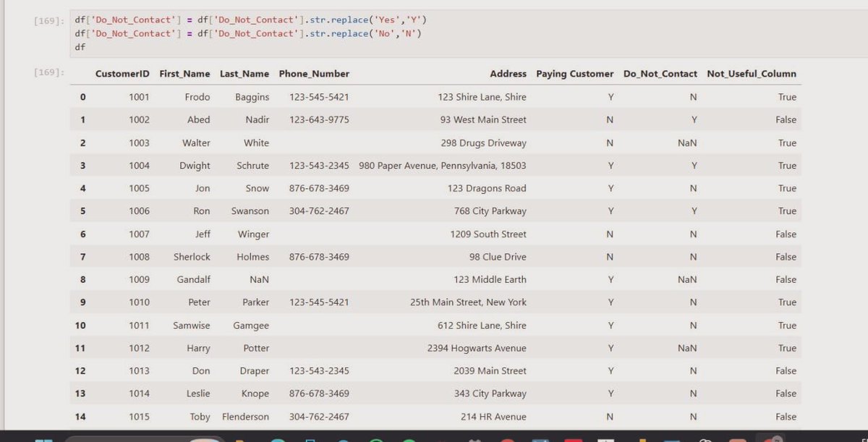Select the last name Baggins

(x=252, y=97)
